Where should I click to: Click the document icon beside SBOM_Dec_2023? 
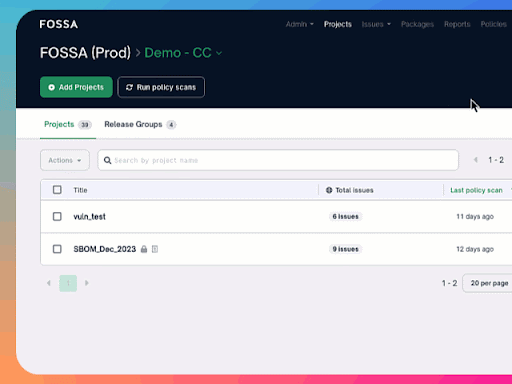tap(155, 249)
